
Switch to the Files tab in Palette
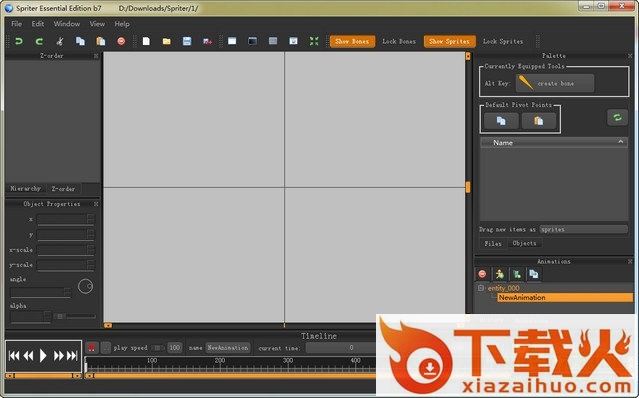[x=493, y=243]
